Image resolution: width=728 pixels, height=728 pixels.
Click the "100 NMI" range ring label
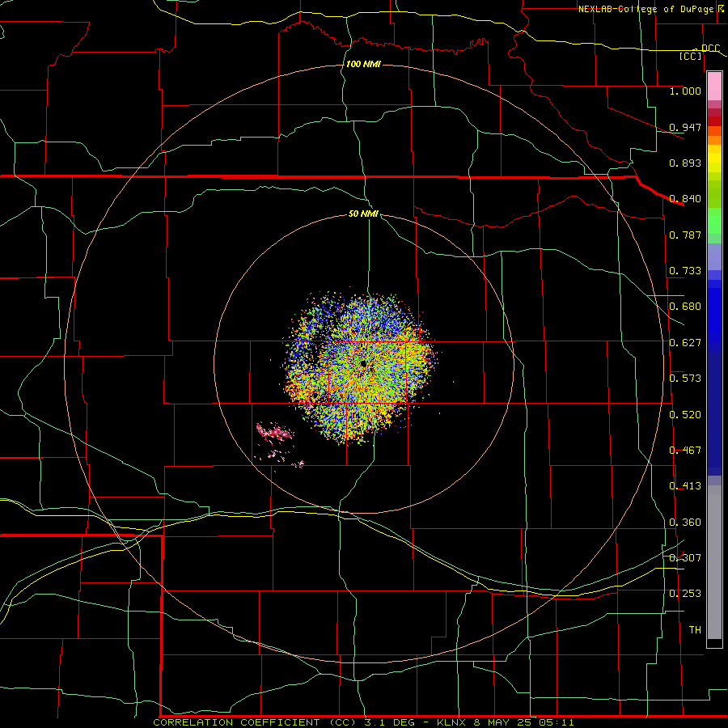(363, 64)
